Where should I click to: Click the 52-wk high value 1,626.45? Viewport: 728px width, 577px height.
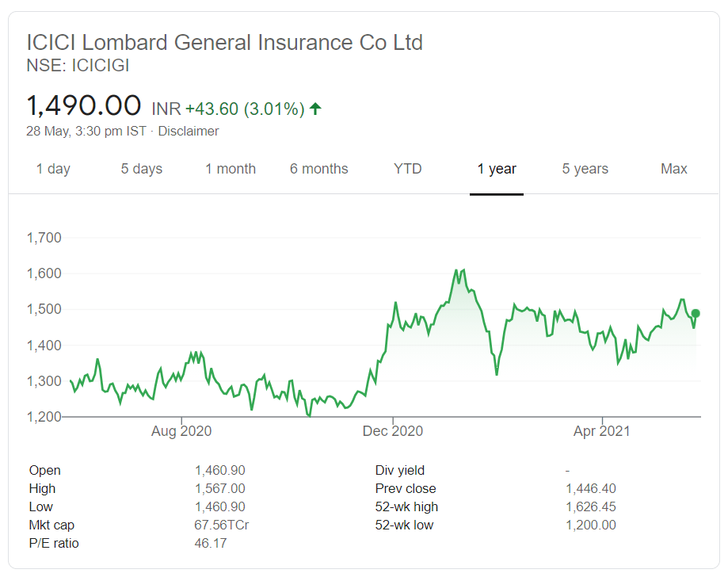pos(591,506)
